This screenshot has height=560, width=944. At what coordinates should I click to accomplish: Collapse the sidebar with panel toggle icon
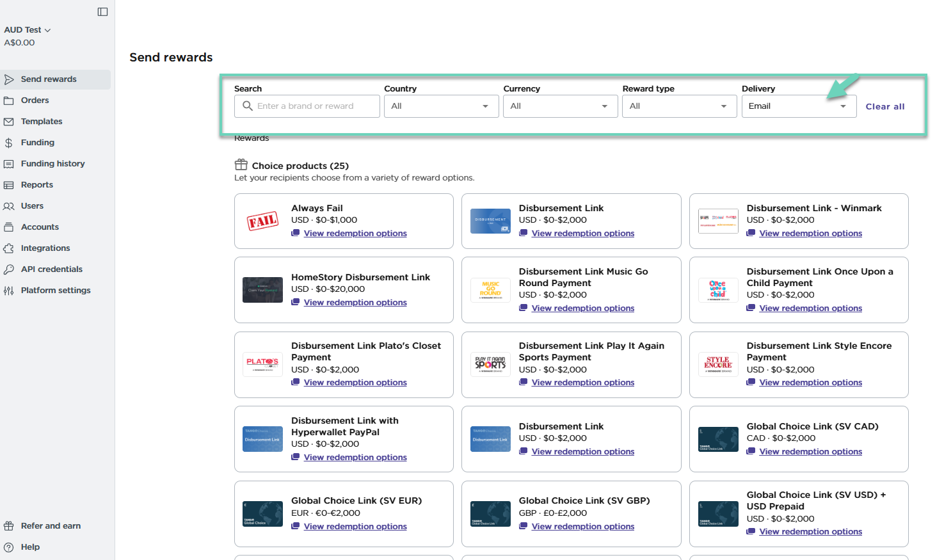click(x=102, y=12)
